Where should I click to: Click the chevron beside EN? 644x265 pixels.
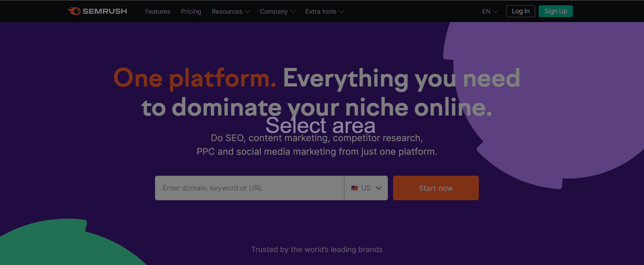[496, 12]
